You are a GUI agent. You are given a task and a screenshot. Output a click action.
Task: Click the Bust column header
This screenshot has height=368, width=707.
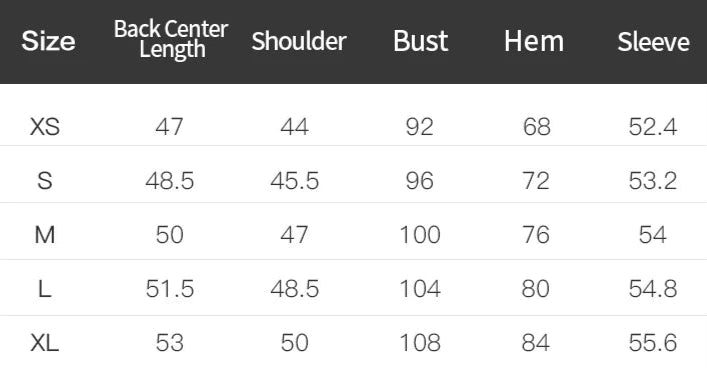pos(421,41)
